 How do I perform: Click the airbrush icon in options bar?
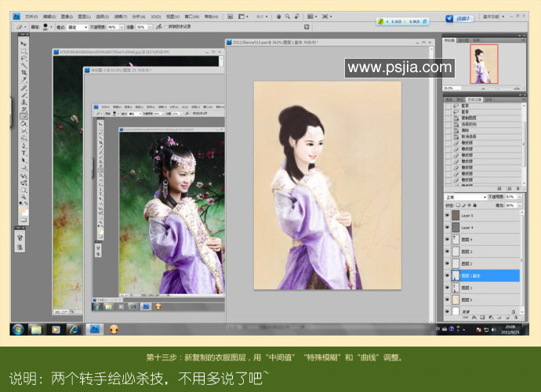159,27
